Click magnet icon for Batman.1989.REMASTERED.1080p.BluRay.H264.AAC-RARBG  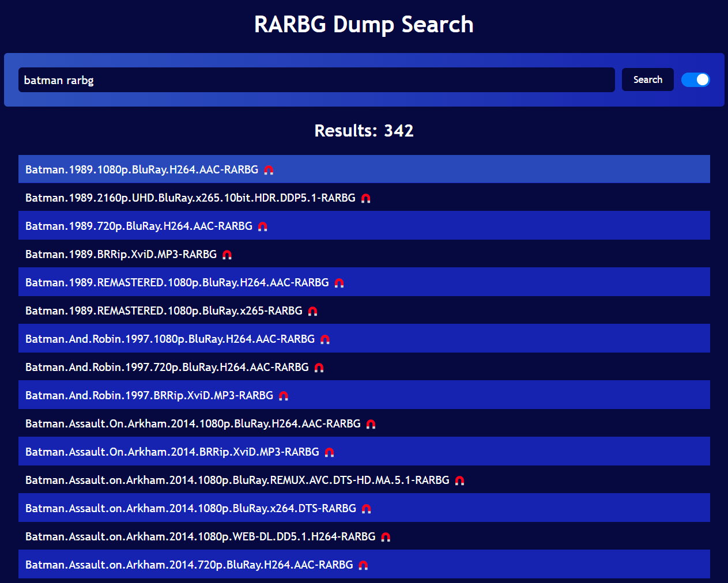tap(339, 283)
